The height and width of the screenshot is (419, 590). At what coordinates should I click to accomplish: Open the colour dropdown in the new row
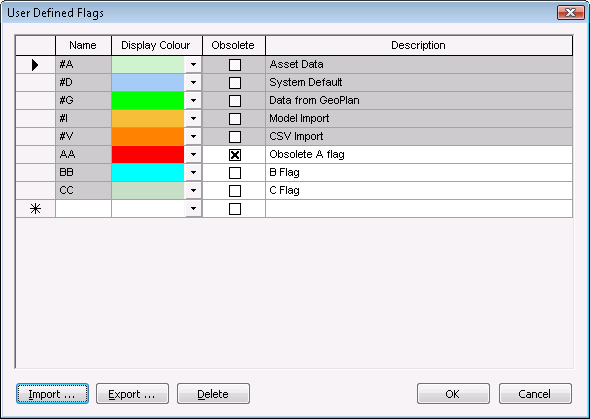pos(193,208)
